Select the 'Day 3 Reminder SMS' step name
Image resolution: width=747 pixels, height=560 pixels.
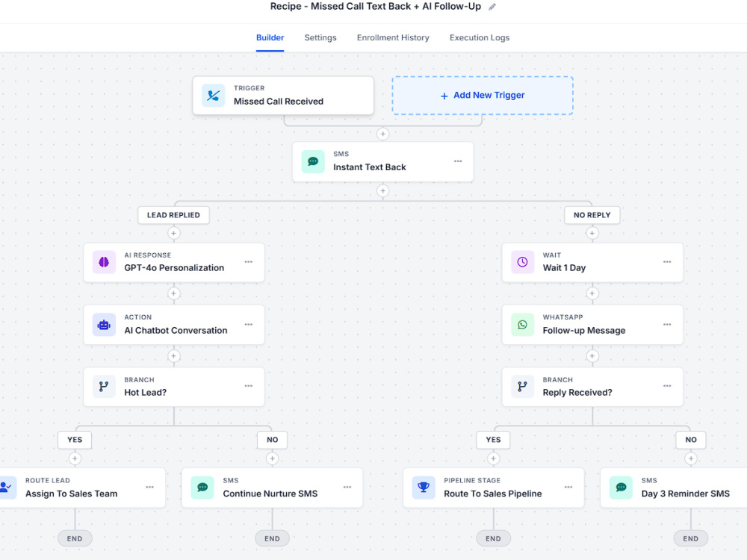point(686,494)
